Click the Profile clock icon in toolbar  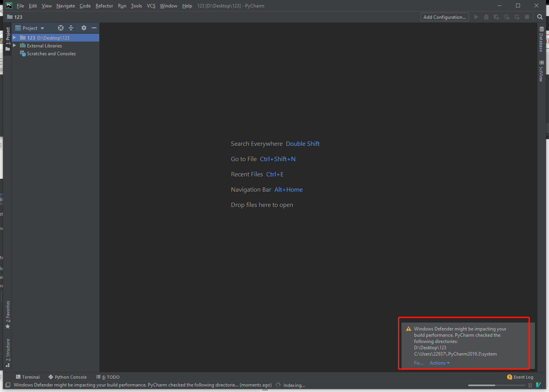pyautogui.click(x=507, y=17)
